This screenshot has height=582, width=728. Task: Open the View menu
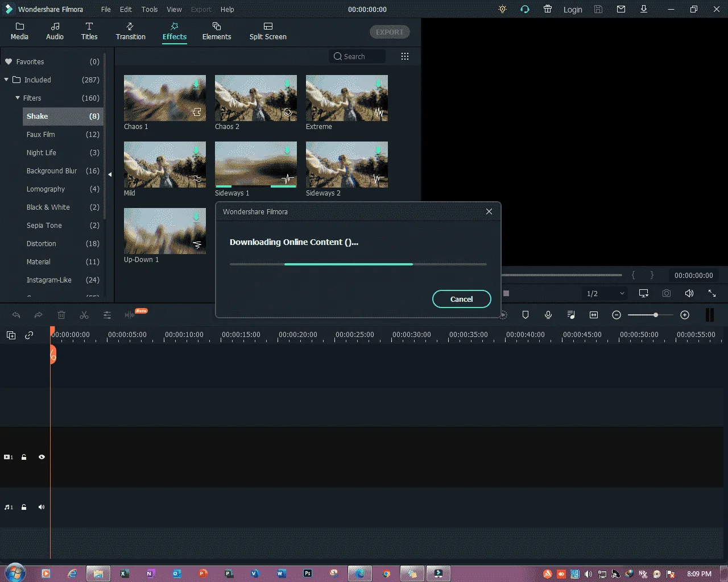174,9
